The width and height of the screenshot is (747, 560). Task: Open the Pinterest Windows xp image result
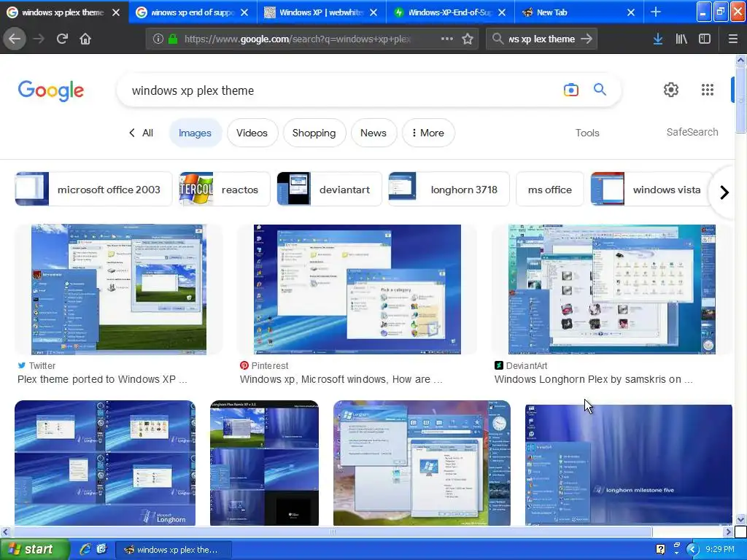click(x=357, y=289)
